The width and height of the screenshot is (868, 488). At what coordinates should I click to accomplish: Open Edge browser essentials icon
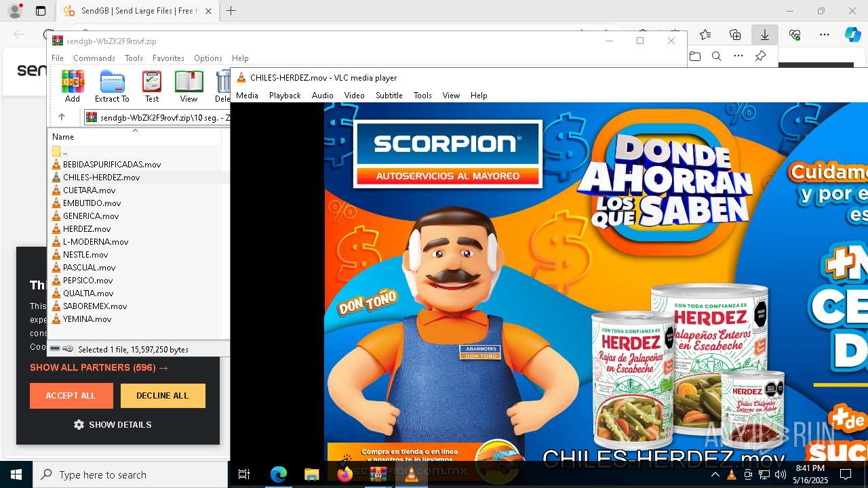point(795,35)
